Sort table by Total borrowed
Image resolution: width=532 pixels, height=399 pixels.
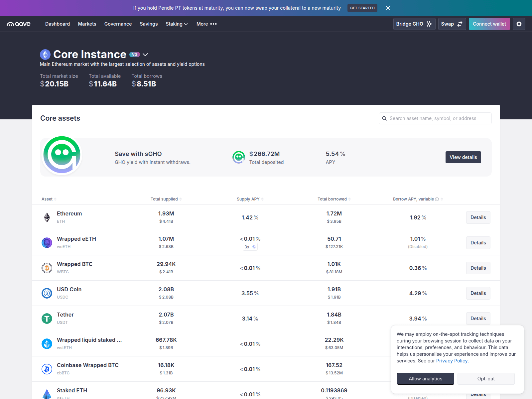point(334,199)
